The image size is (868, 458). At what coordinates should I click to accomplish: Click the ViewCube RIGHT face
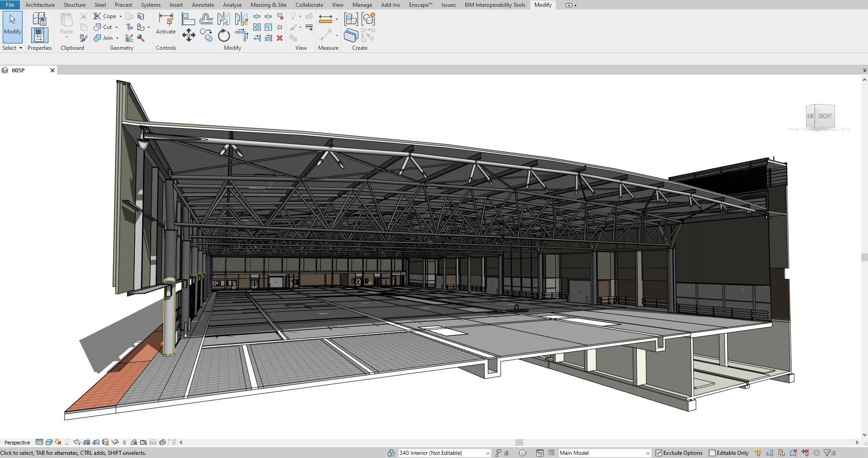pos(825,116)
